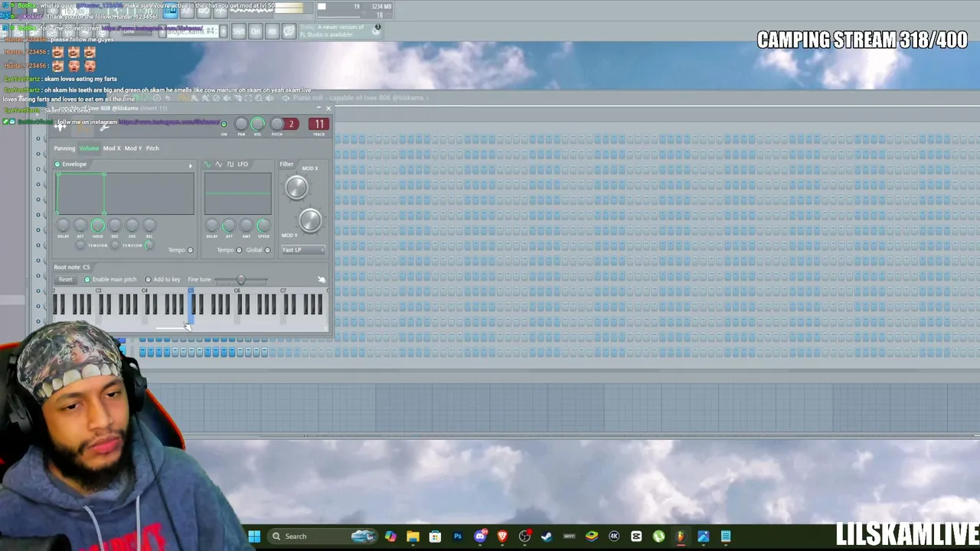Toggle Envelope Tempo sync option
980x551 pixels.
(190, 250)
